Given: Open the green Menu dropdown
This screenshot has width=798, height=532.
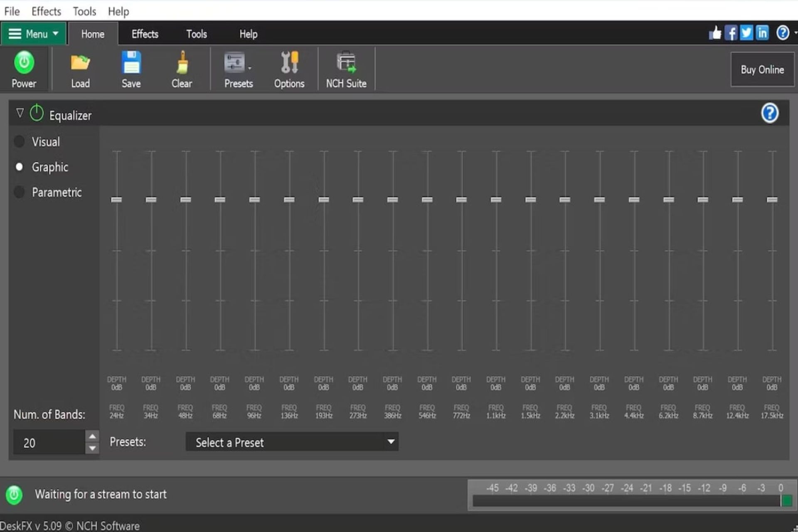Looking at the screenshot, I should 33,34.
